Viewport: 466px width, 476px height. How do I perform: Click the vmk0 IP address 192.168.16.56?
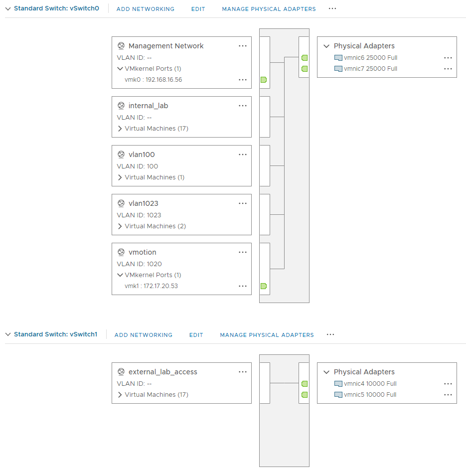tap(154, 79)
